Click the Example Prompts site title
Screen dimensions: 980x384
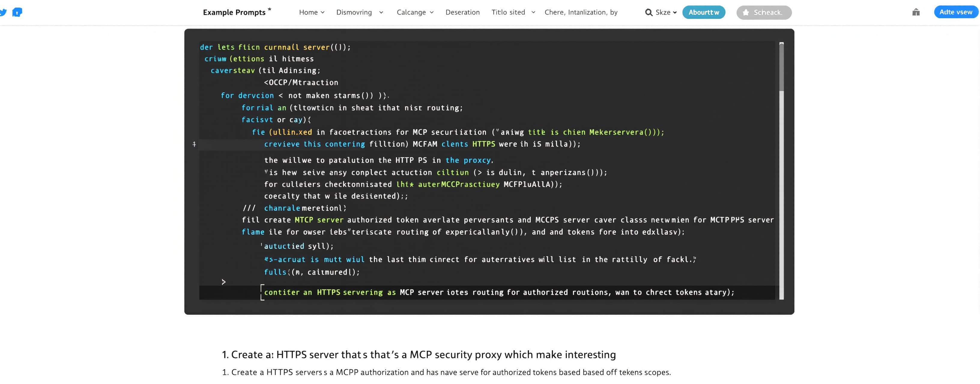234,12
